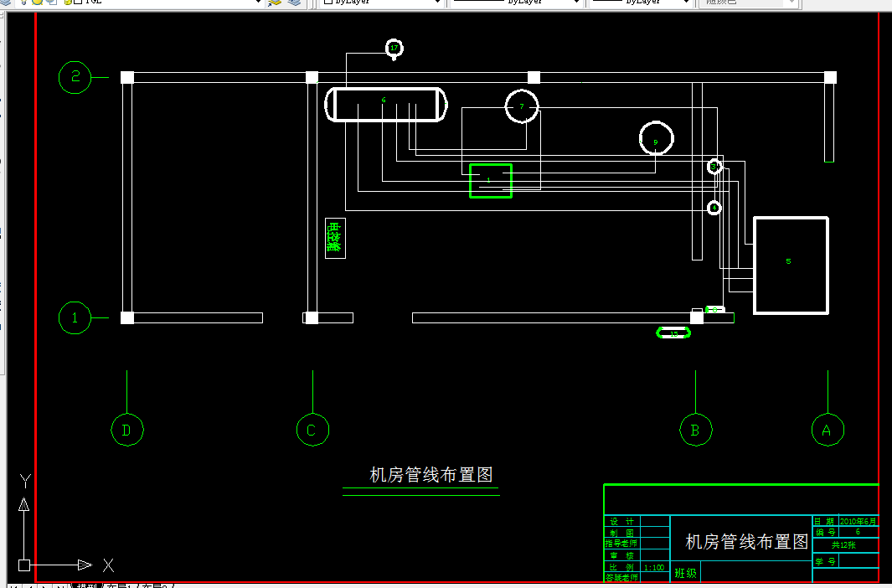Select grid axis bubble number 2
Viewport: 892px width, 588px height.
coord(75,77)
